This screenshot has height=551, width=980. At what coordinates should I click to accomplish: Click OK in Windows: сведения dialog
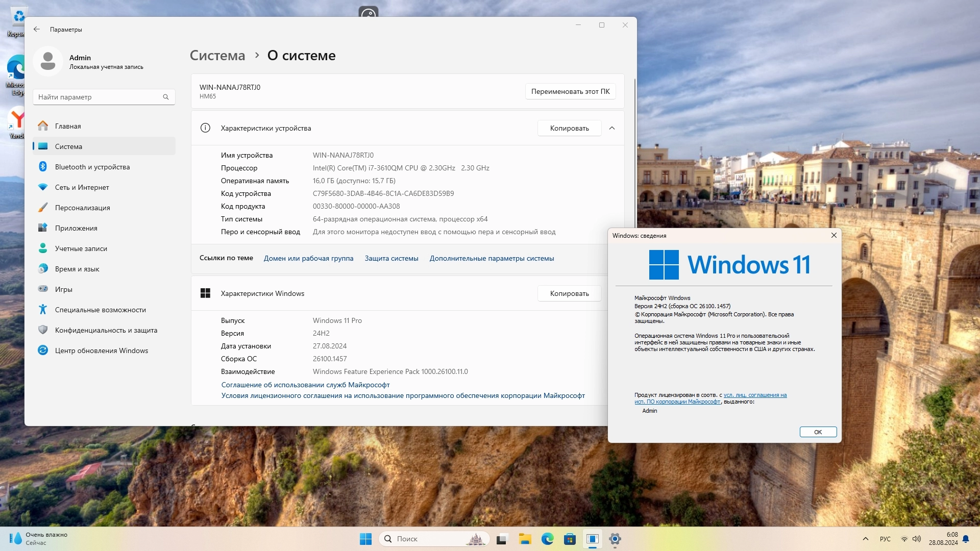click(818, 432)
